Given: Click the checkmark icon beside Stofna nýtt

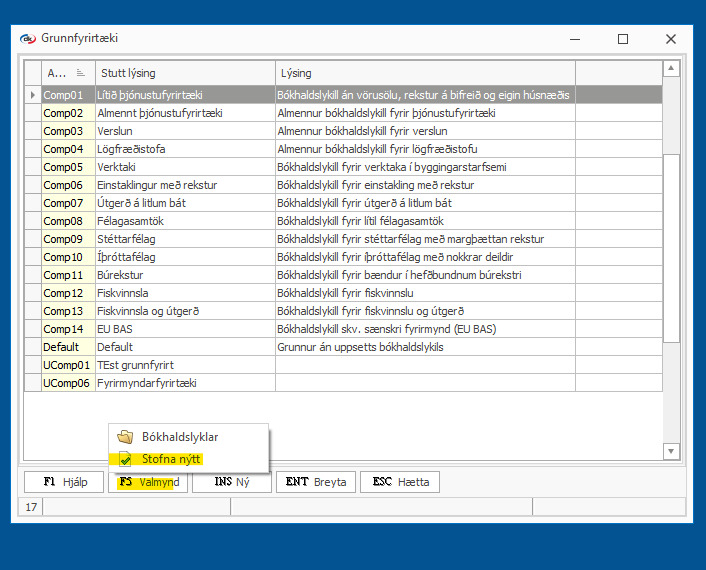Looking at the screenshot, I should pos(125,459).
